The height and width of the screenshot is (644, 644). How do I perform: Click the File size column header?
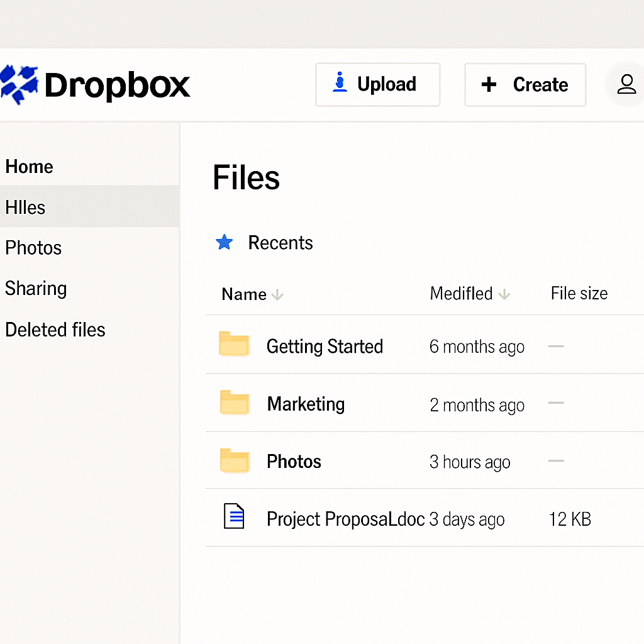[579, 293]
